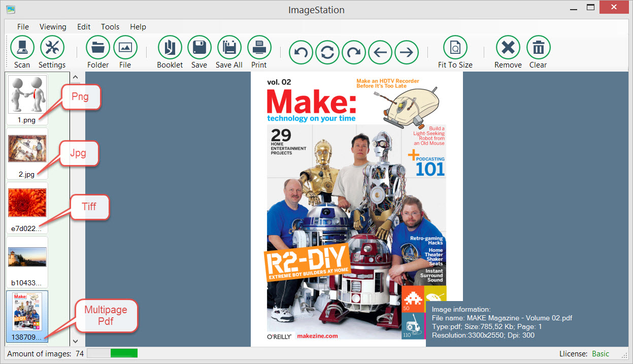Click thumbnail list scroll down arrow

tap(76, 342)
